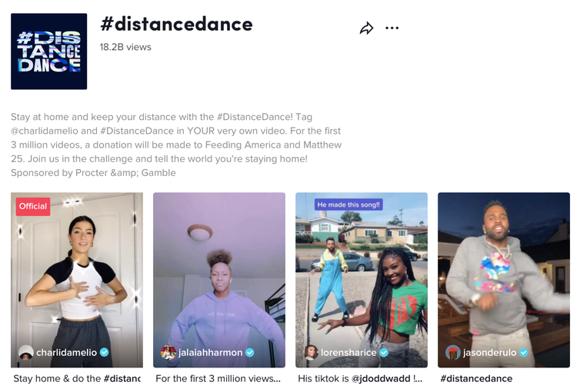Click the red Official badge
This screenshot has height=392, width=577.
[33, 206]
